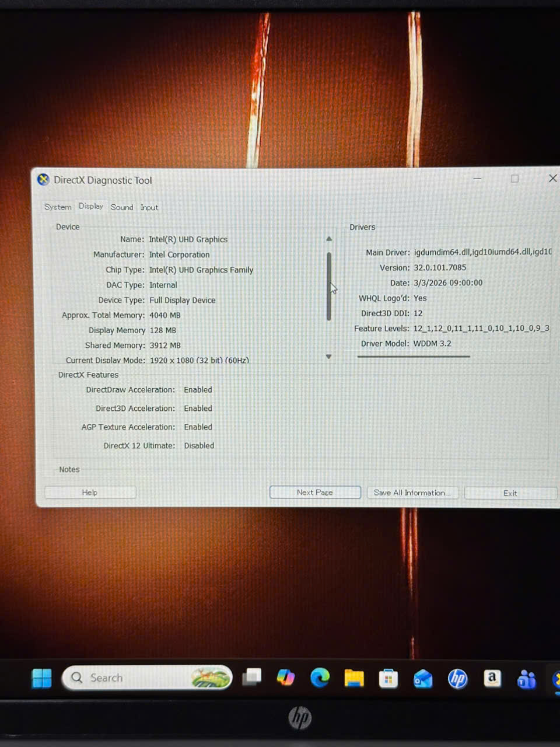
Task: Click the search magnifier icon
Action: pos(77,678)
